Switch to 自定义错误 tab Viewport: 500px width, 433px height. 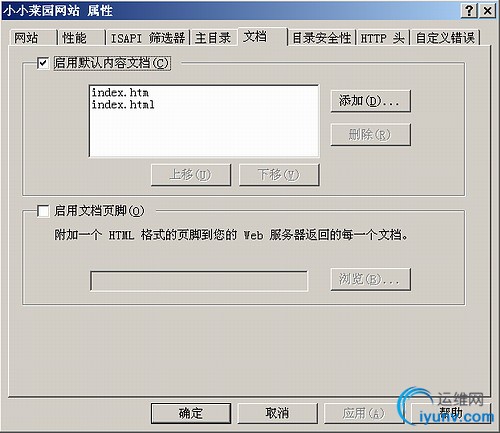(x=445, y=38)
